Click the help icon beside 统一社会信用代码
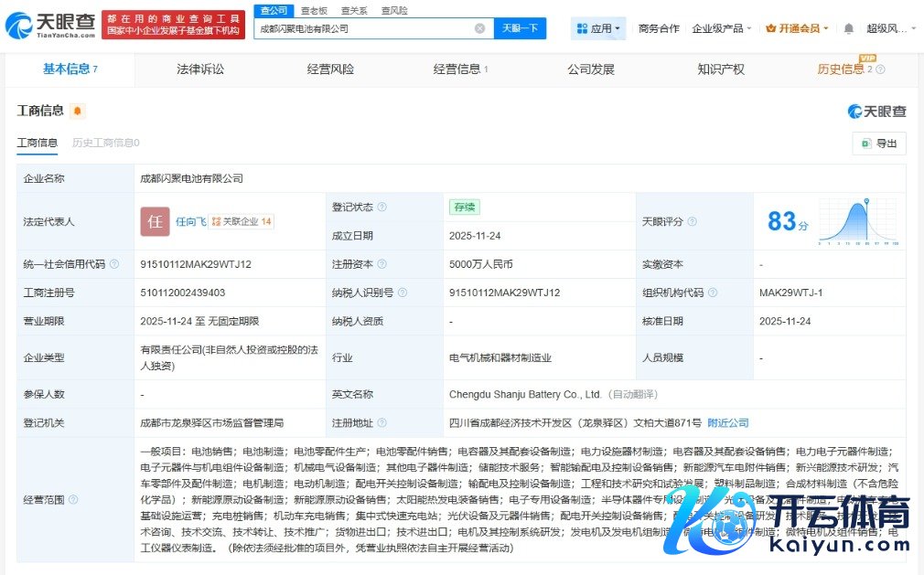Screen dimensions: 924x575 114,264
